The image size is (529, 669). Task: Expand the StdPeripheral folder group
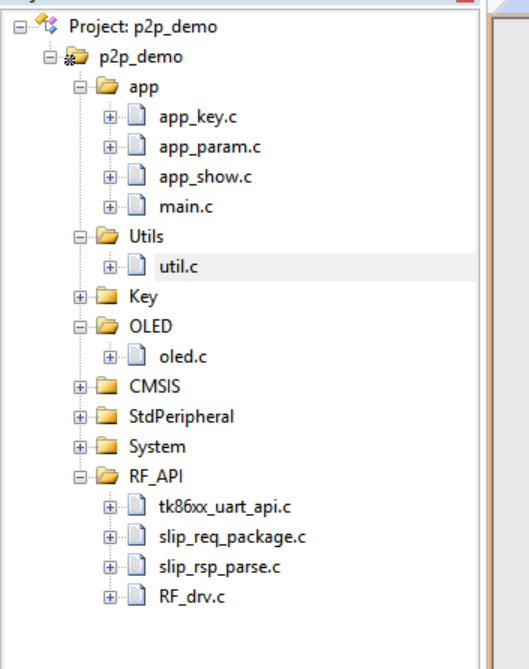(80, 417)
